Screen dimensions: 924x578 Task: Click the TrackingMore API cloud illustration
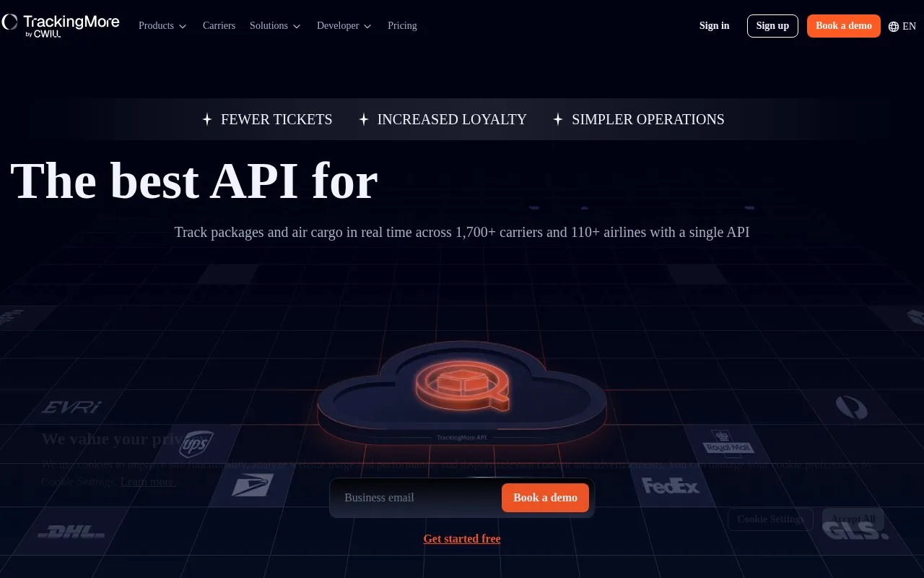pos(462,394)
